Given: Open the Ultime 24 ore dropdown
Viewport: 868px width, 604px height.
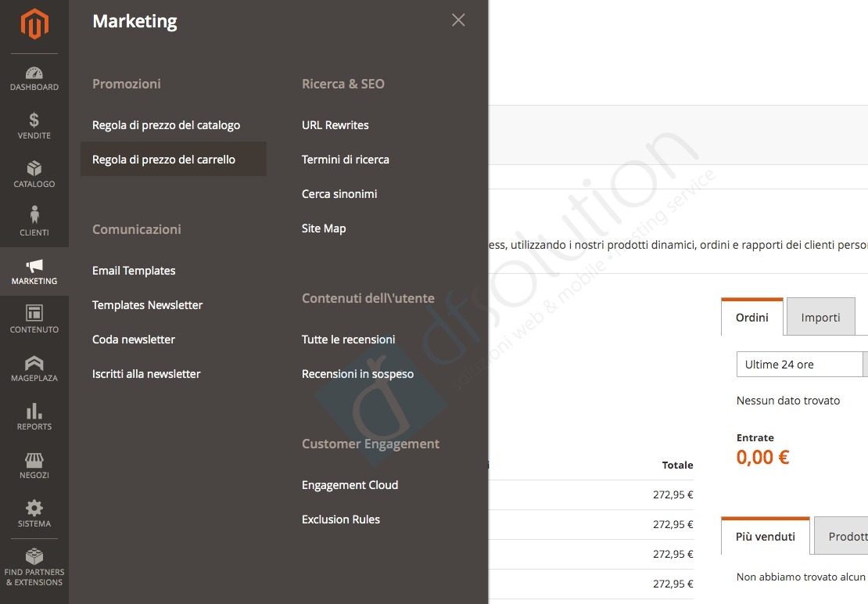Looking at the screenshot, I should [x=802, y=365].
